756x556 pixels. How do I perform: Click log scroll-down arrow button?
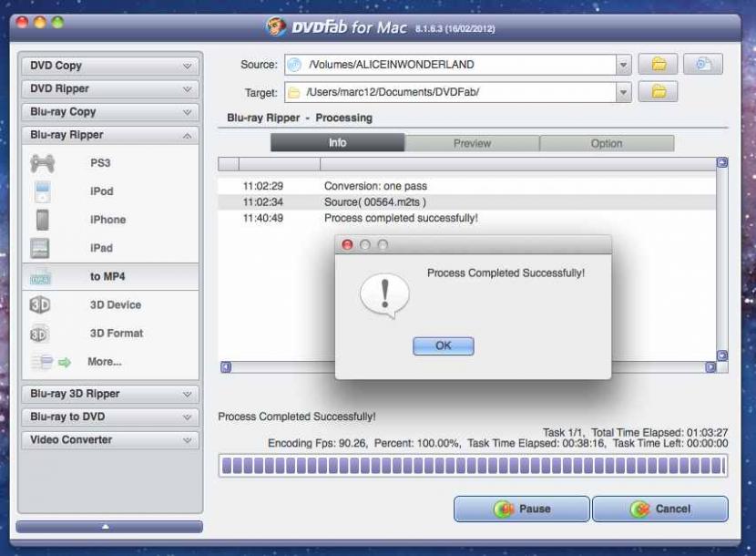tap(721, 355)
